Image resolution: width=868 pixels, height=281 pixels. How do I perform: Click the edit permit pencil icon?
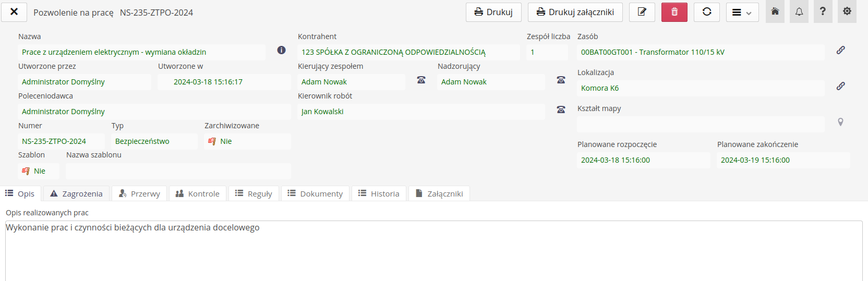642,12
